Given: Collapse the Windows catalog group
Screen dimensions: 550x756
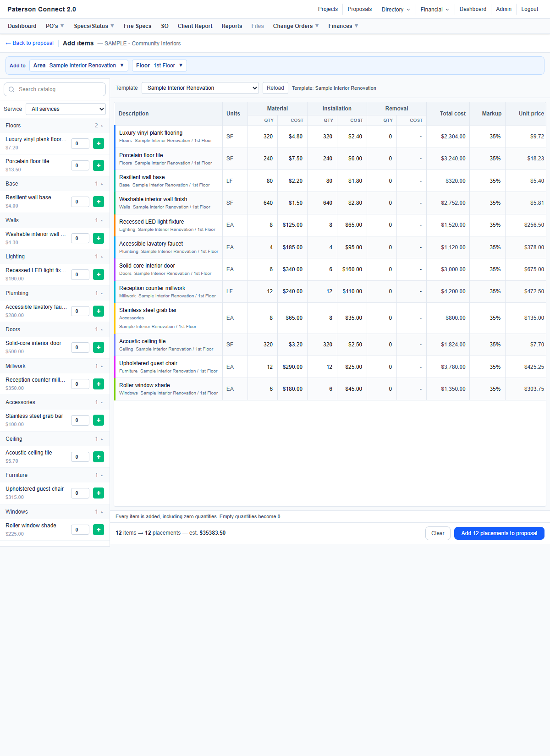Looking at the screenshot, I should pyautogui.click(x=55, y=512).
